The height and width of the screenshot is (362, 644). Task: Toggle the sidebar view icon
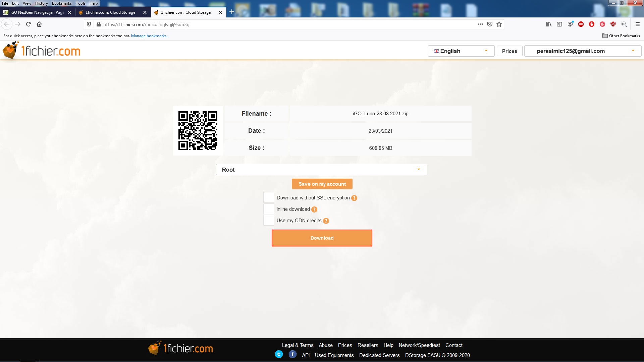(559, 24)
